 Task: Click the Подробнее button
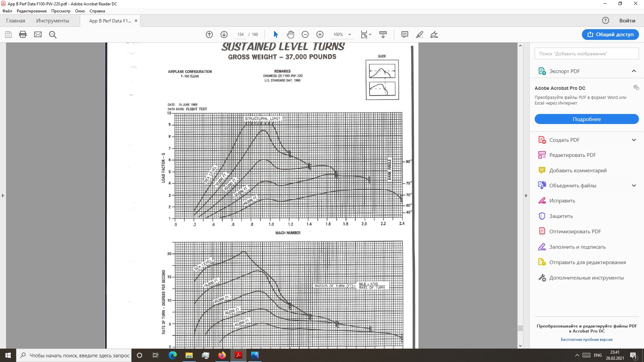tap(586, 119)
